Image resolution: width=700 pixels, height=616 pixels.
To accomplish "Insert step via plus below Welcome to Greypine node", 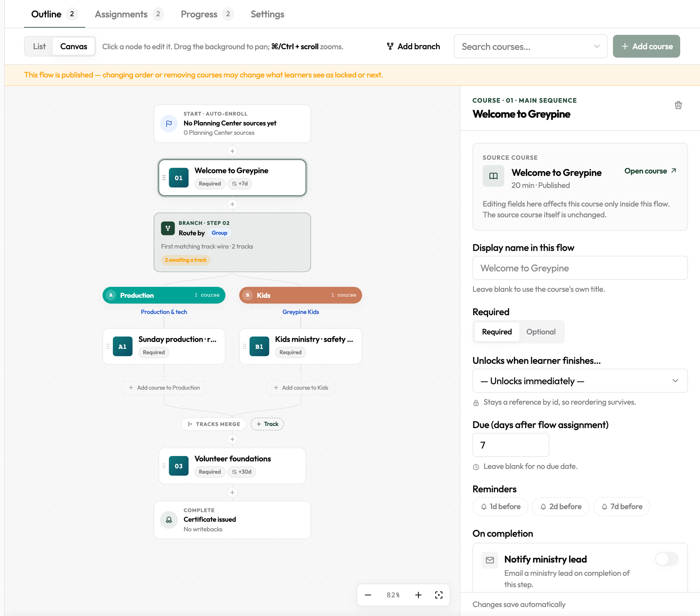I will tap(232, 204).
